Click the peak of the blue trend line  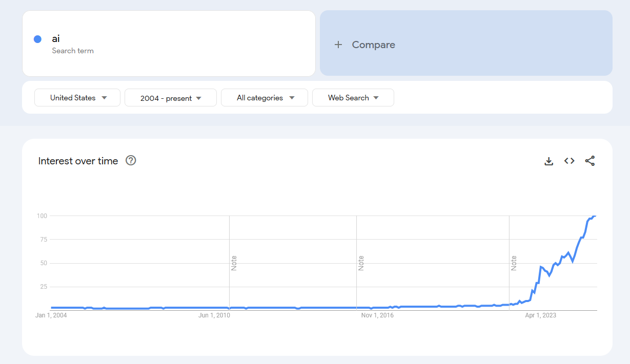(x=595, y=216)
